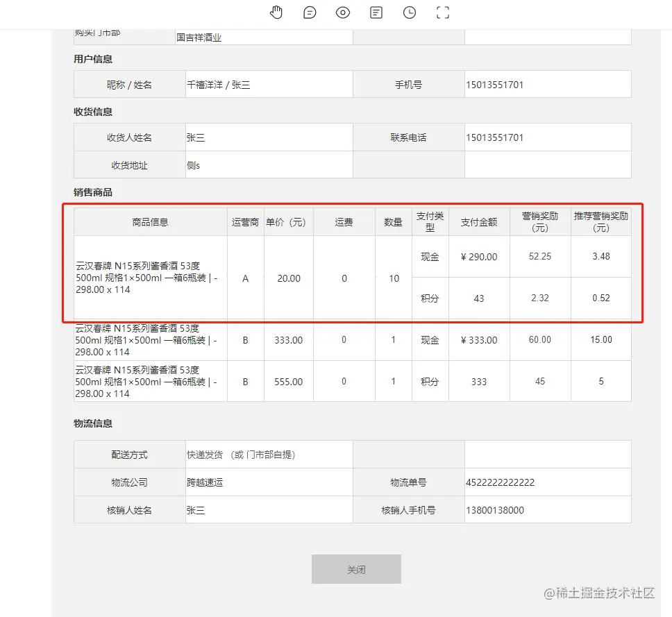672x617 pixels.
Task: Click 现金 payment type in 290.00 row
Action: click(x=430, y=257)
